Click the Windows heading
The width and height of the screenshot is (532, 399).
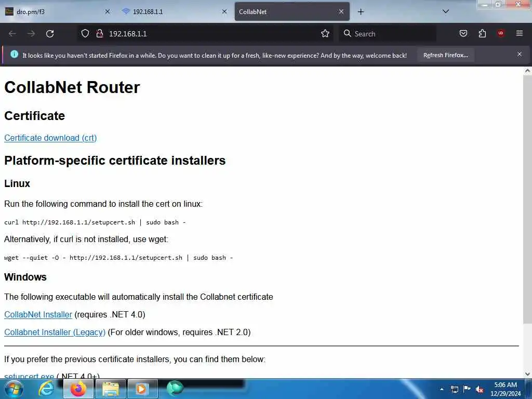click(25, 277)
